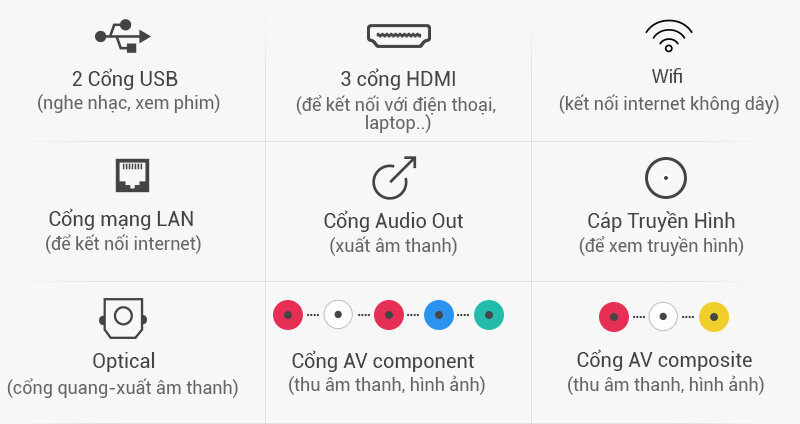The height and width of the screenshot is (424, 800).
Task: Click the blue component connector dot
Action: coord(439,315)
